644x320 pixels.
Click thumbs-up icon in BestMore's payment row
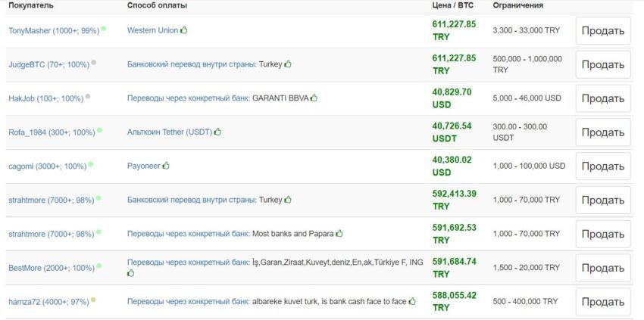coord(130,273)
